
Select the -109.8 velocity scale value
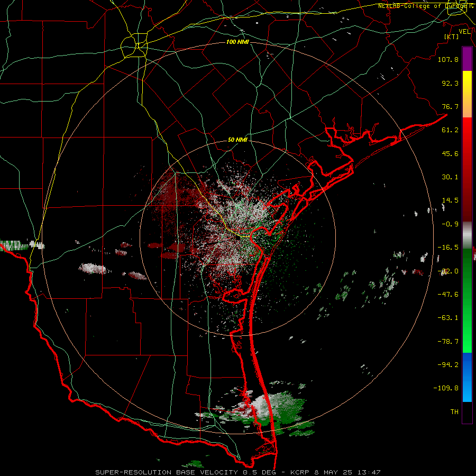(x=446, y=388)
